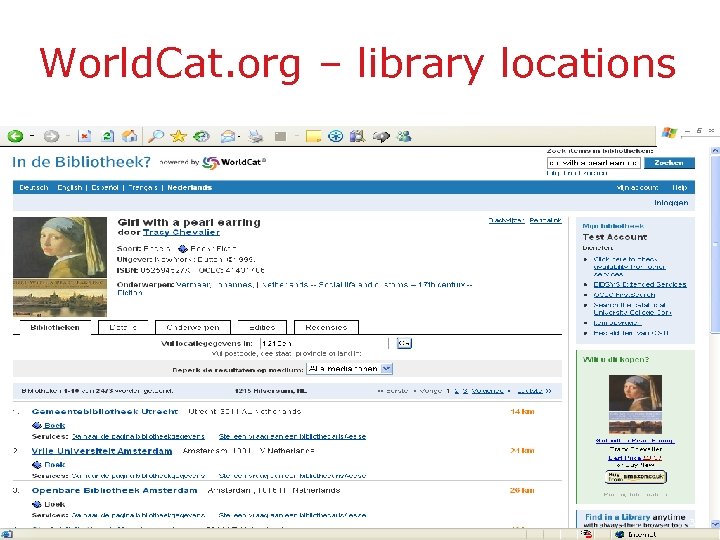Click the blue circular star toolbar icon

pos(336,136)
